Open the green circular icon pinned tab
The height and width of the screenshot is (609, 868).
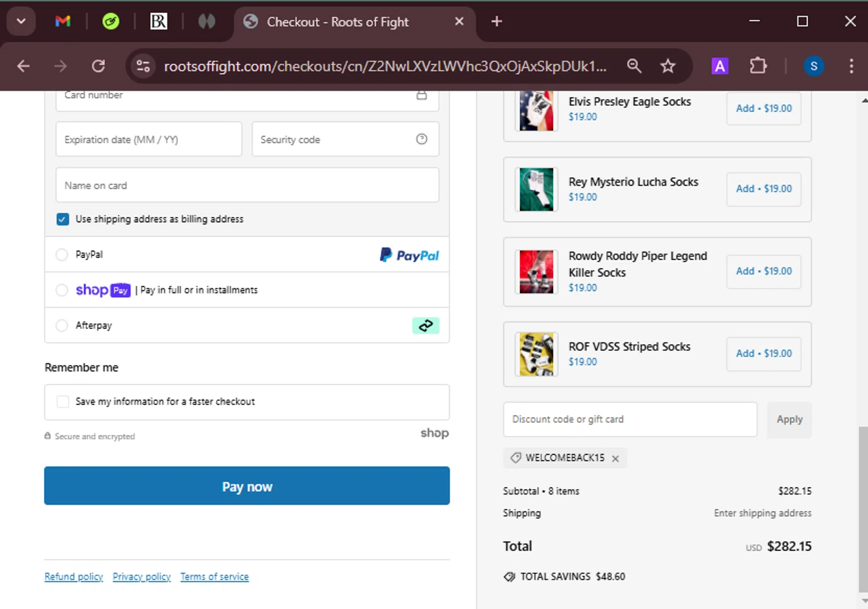coord(111,21)
